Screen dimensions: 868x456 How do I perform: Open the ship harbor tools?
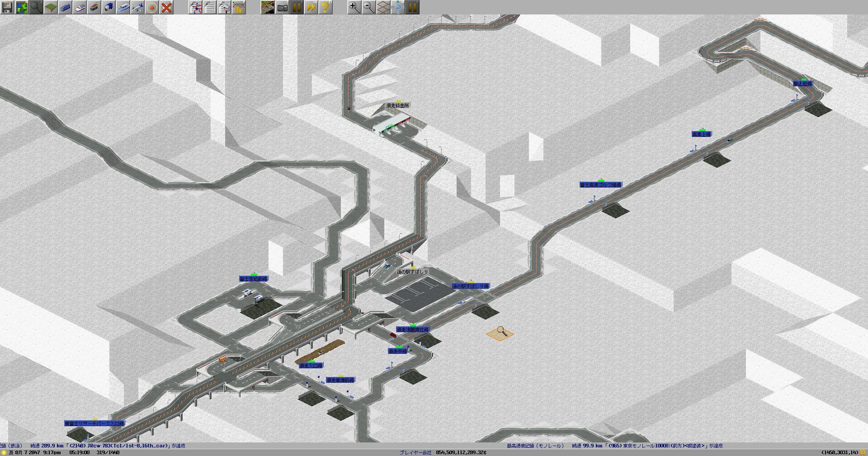123,7
